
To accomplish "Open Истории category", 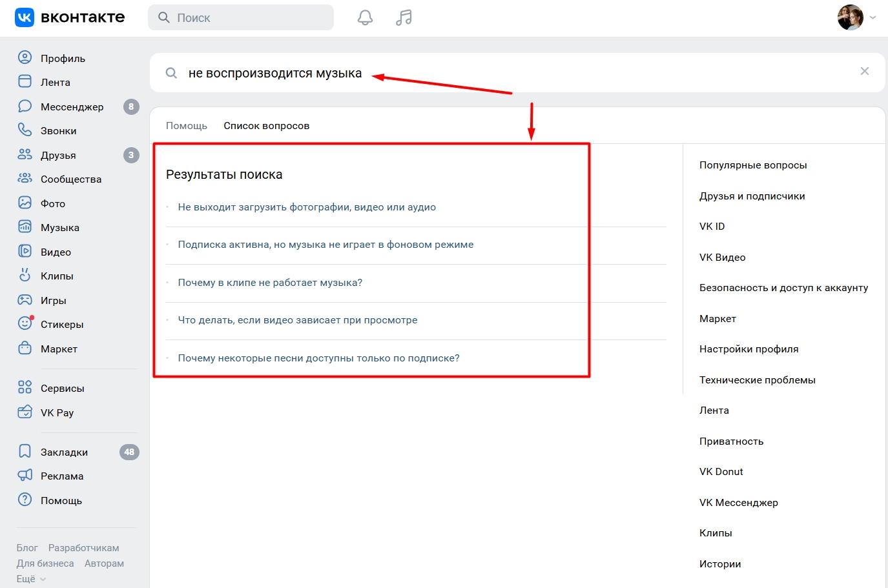I will tap(720, 564).
